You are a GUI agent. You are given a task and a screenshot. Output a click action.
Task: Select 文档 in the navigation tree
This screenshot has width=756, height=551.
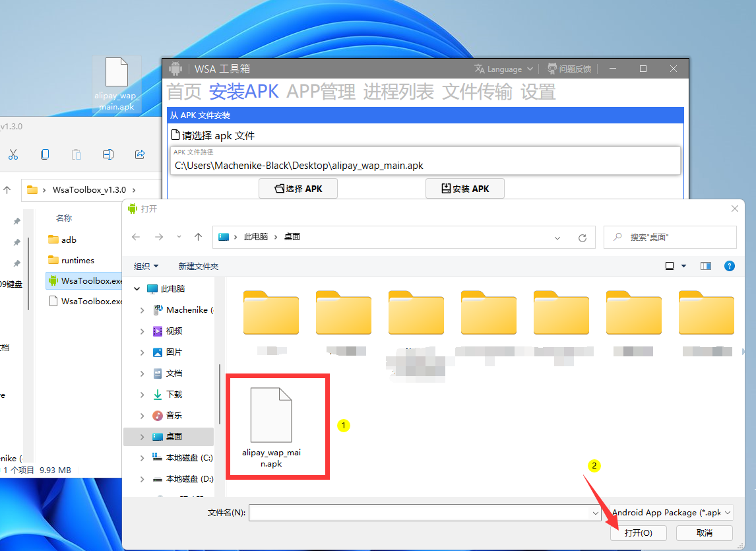coord(174,373)
